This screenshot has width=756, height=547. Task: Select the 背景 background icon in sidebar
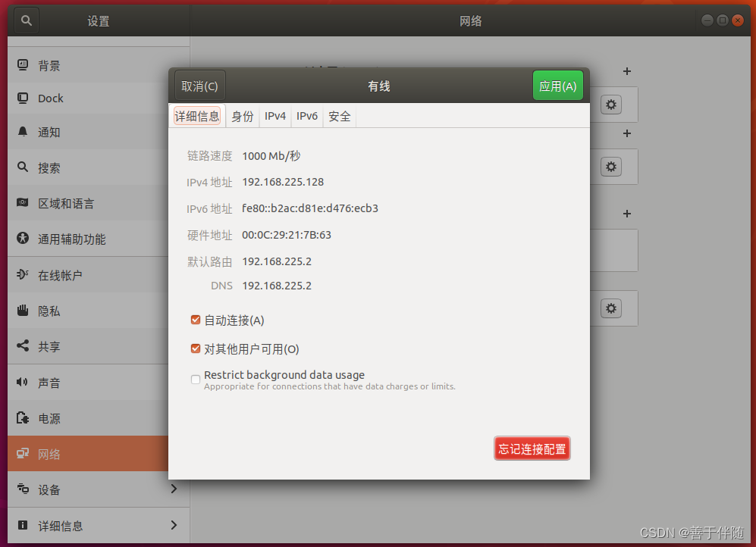pyautogui.click(x=23, y=65)
